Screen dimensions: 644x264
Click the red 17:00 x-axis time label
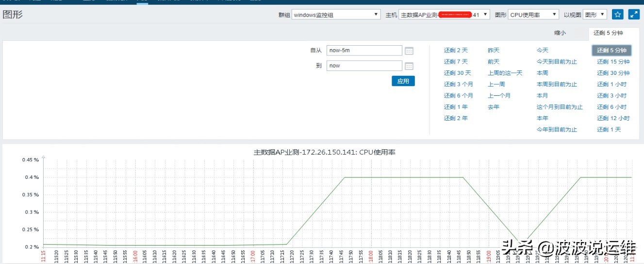click(x=253, y=257)
